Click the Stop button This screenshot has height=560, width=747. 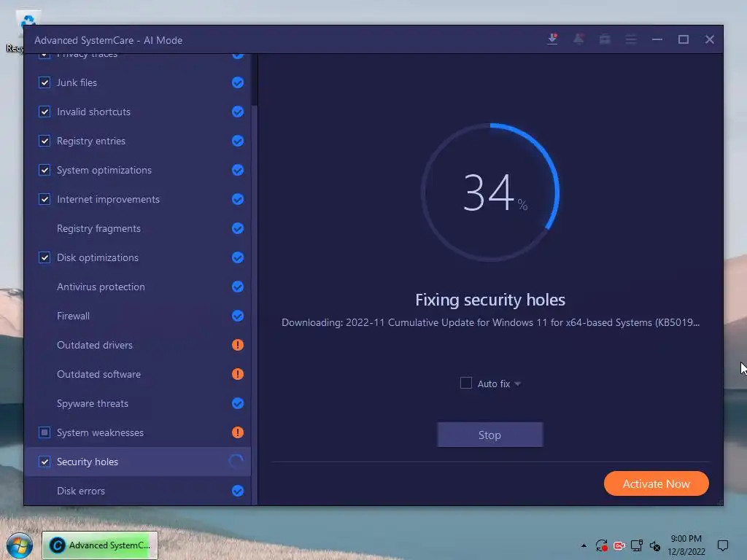click(489, 435)
